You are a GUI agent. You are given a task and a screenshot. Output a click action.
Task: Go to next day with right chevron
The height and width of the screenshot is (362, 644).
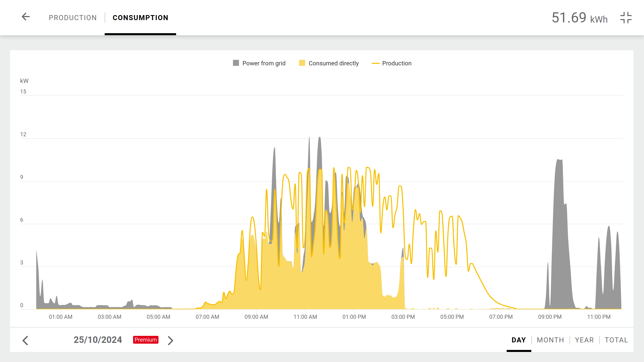tap(171, 340)
